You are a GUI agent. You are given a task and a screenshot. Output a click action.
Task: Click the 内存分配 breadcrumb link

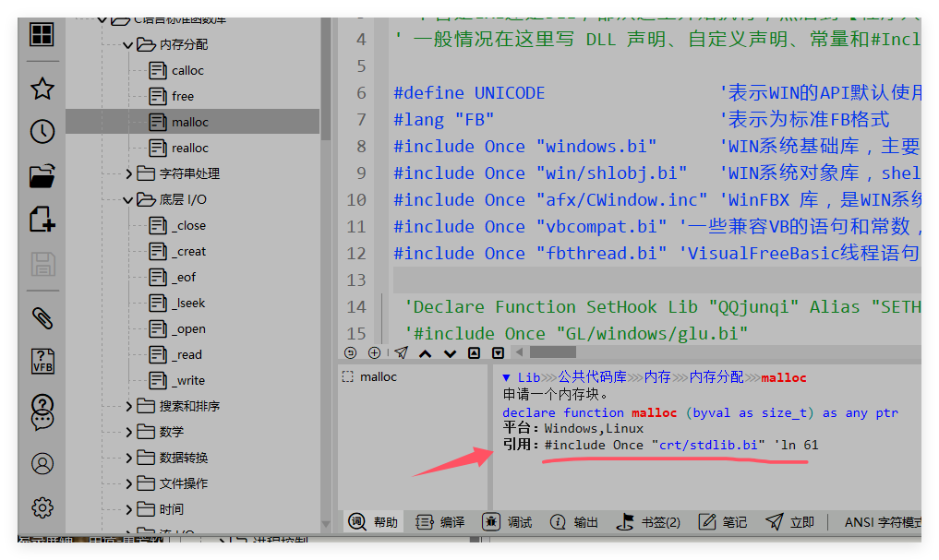pos(716,377)
